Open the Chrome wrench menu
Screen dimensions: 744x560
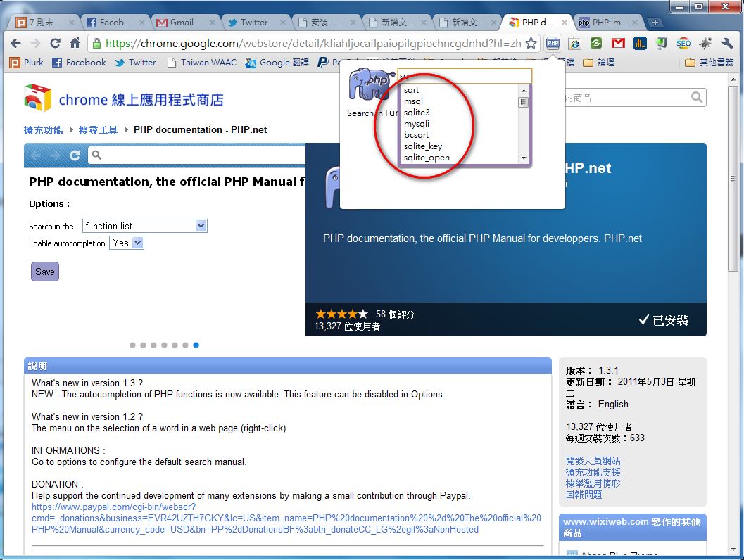[x=727, y=44]
